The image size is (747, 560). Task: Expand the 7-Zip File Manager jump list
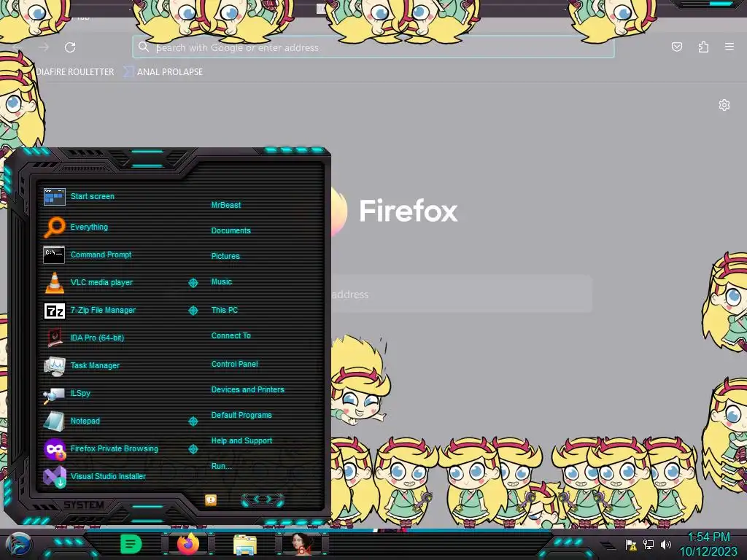[193, 311]
